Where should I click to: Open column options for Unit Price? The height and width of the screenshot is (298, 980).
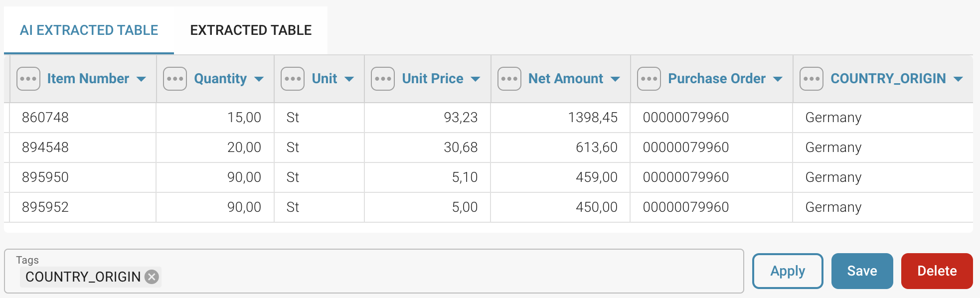[x=382, y=78]
